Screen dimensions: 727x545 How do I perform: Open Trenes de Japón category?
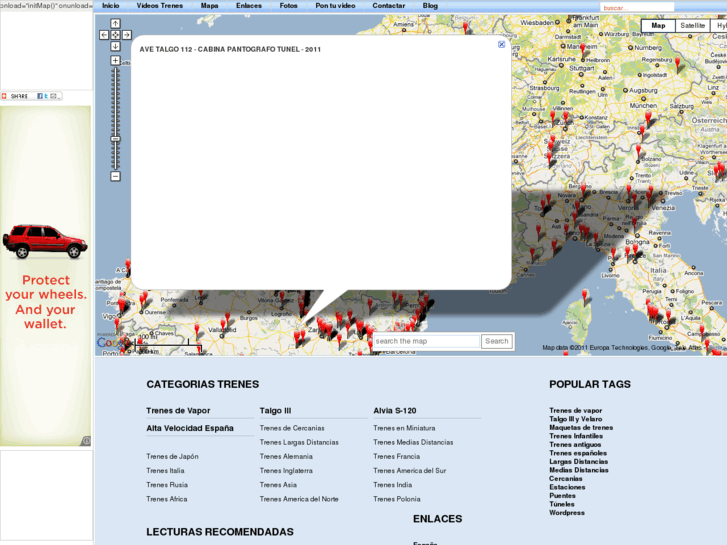[x=172, y=457]
